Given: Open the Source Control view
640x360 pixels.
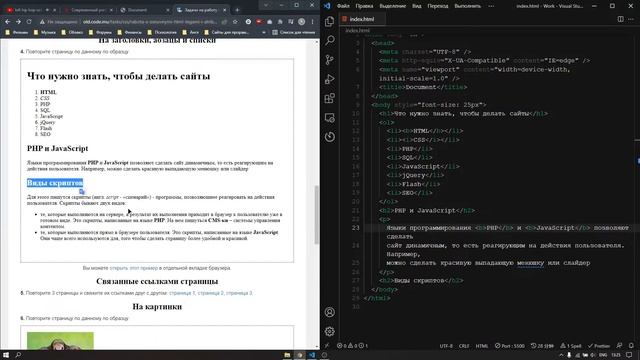Looking at the screenshot, I should click(329, 60).
